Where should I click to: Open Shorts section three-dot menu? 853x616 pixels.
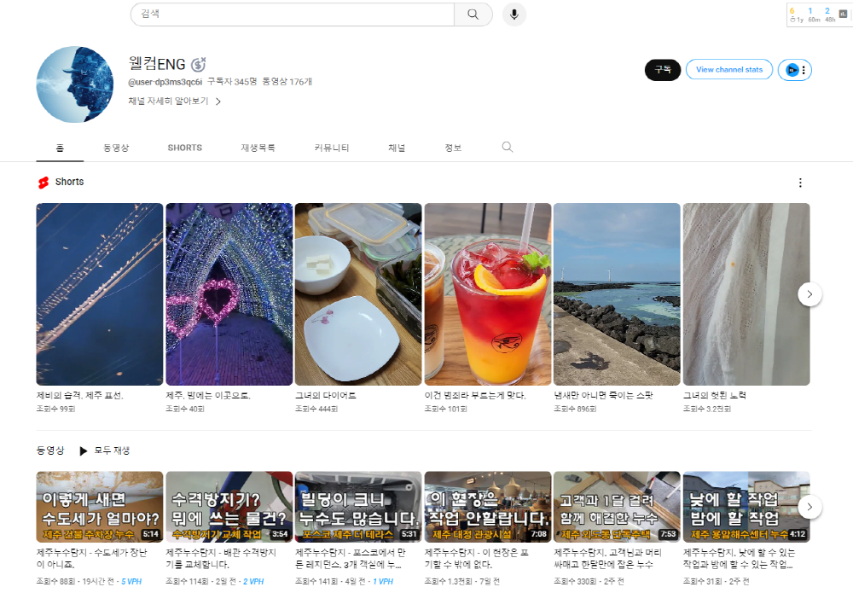tap(800, 183)
